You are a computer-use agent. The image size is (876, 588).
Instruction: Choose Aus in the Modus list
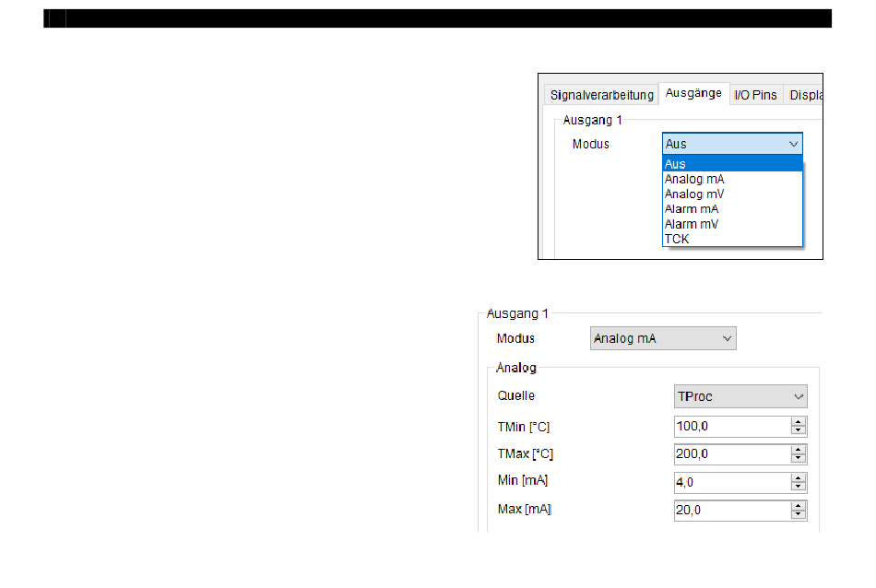[732, 164]
